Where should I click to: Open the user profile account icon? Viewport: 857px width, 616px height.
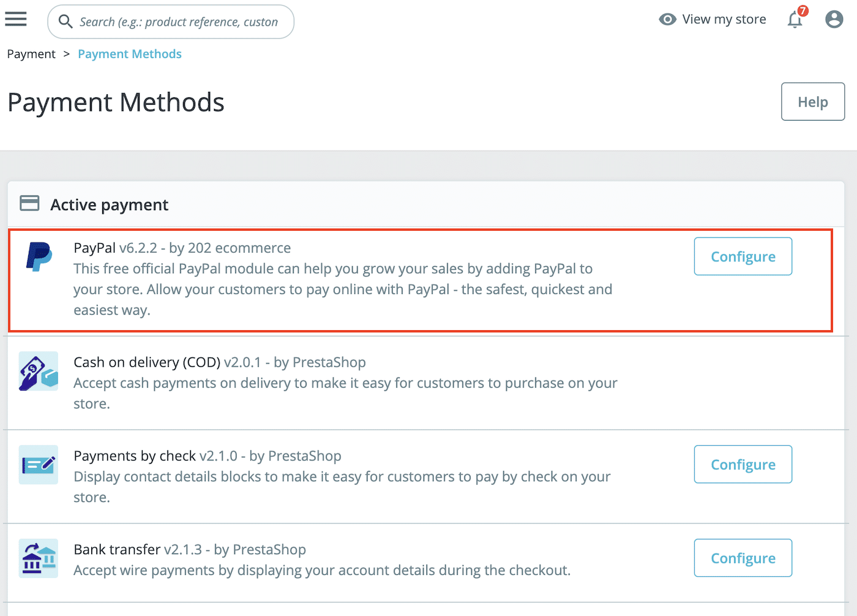coord(834,19)
